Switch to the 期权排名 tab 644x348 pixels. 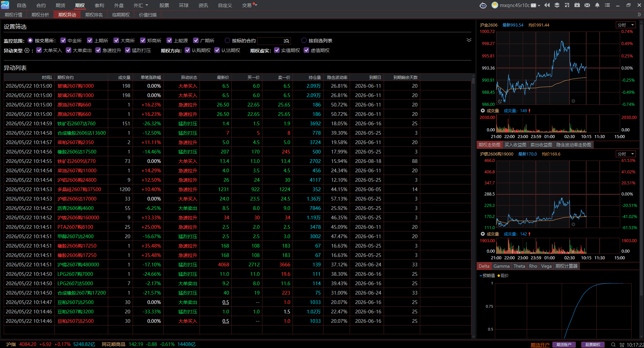(94, 15)
